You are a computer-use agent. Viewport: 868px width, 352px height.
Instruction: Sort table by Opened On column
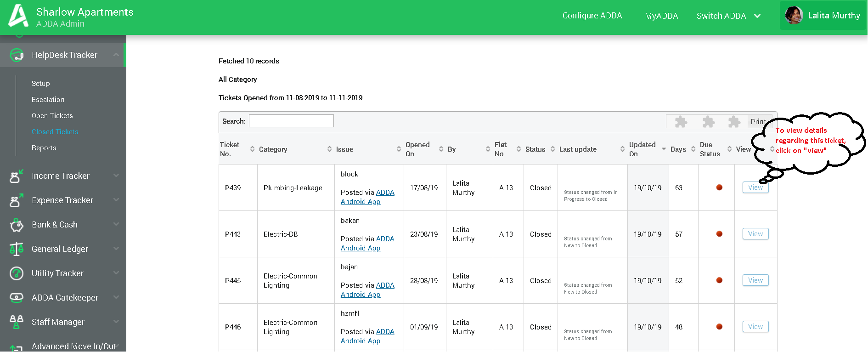pos(441,149)
